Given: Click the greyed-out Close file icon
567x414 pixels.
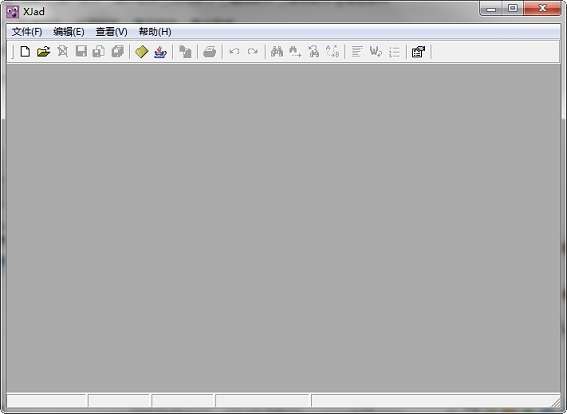Looking at the screenshot, I should pyautogui.click(x=63, y=51).
